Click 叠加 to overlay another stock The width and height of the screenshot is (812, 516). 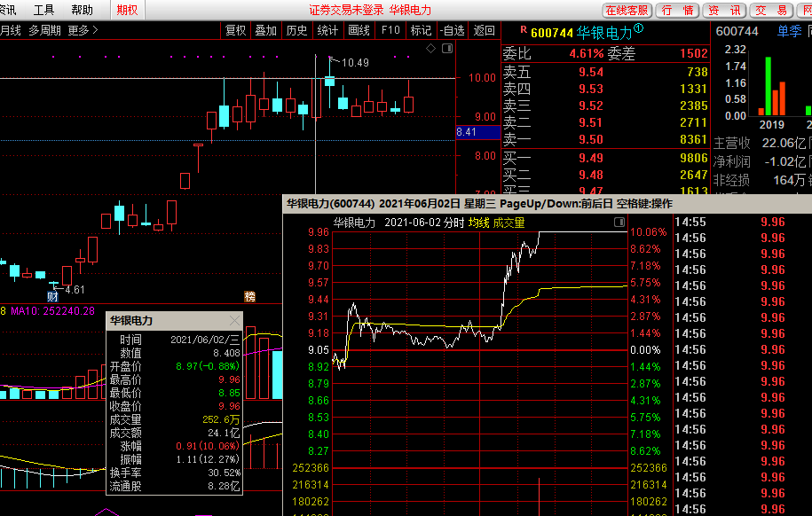tap(265, 30)
